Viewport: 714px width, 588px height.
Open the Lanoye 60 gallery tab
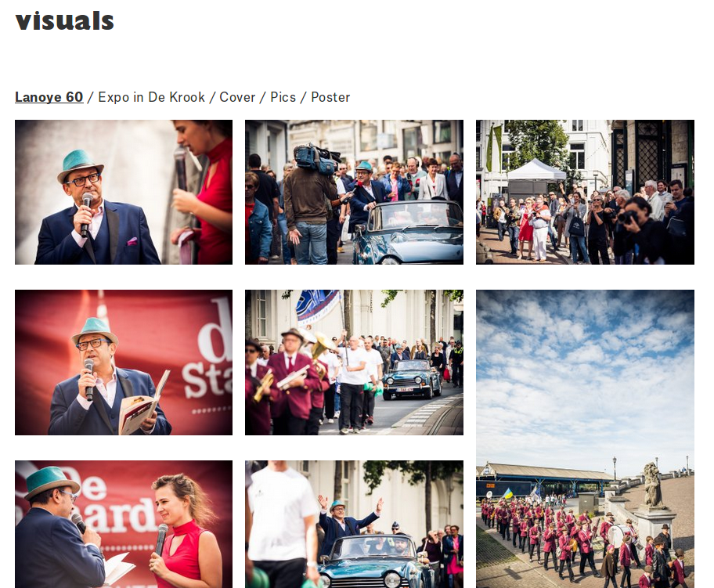pos(49,97)
